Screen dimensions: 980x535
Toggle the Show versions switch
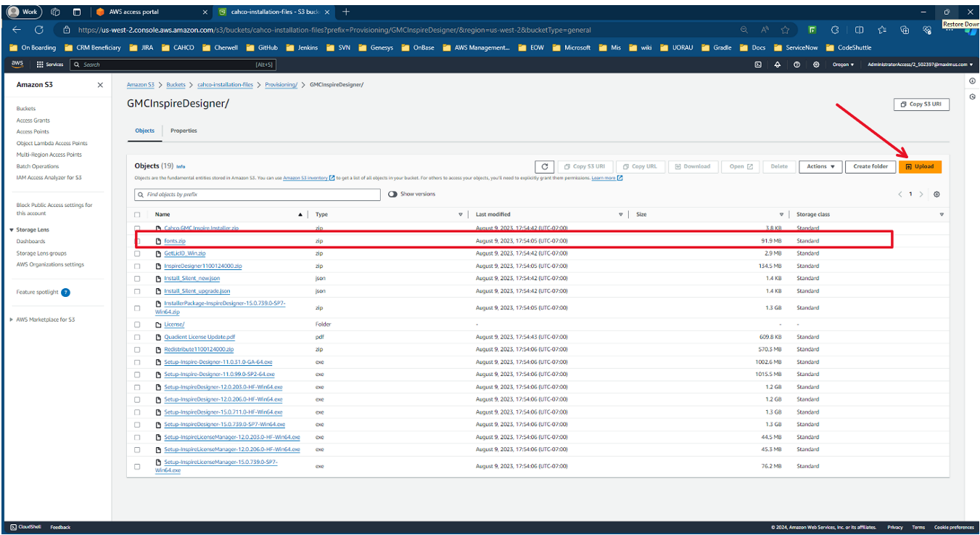pos(392,195)
